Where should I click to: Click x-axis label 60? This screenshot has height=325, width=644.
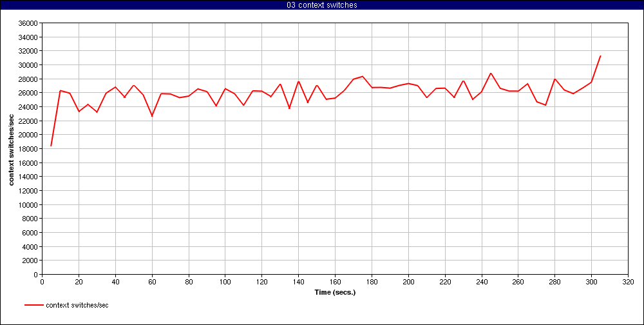[x=152, y=282]
